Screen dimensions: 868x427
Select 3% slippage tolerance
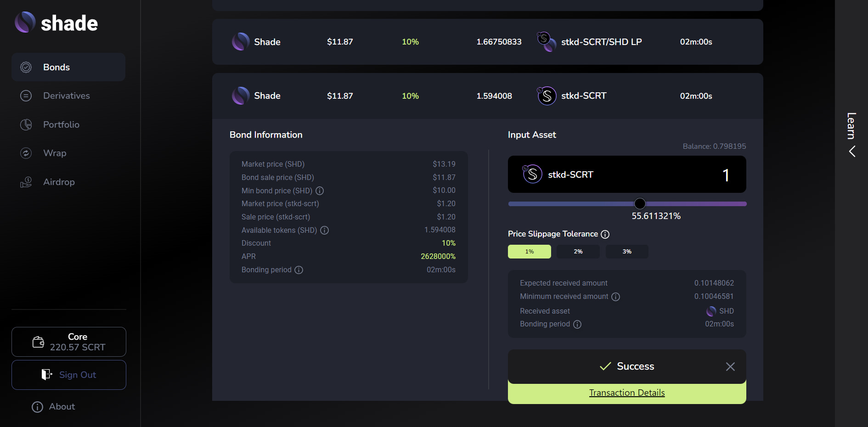point(627,252)
